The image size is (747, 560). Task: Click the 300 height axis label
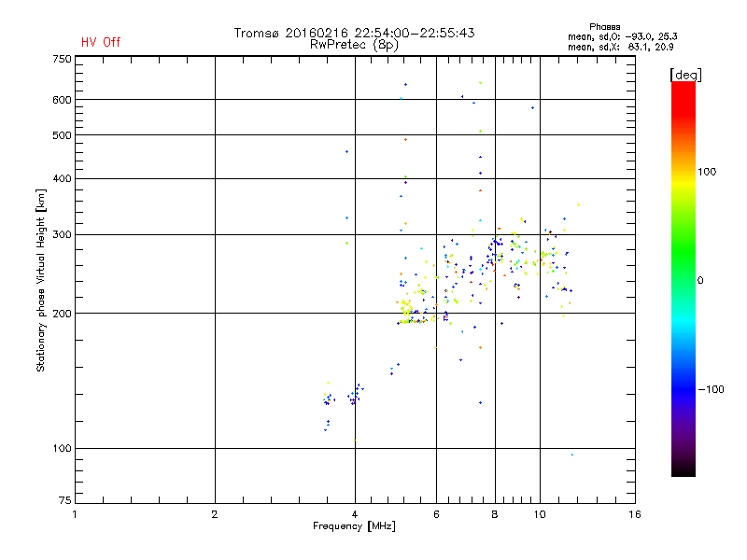click(x=62, y=235)
